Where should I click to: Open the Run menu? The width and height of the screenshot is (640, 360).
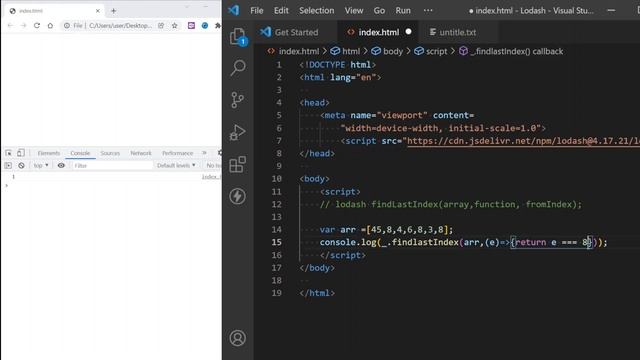click(x=403, y=11)
